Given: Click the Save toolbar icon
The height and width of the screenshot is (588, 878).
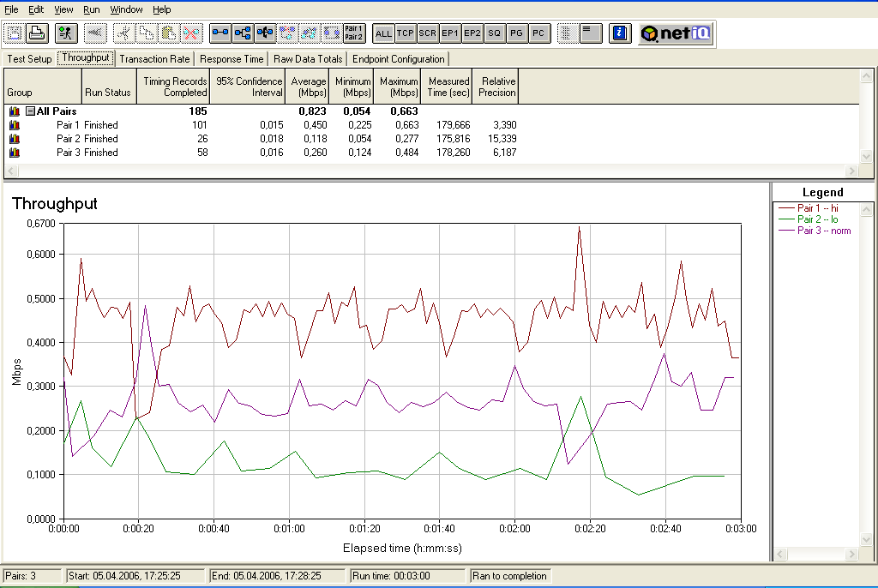Looking at the screenshot, I should click(x=15, y=33).
